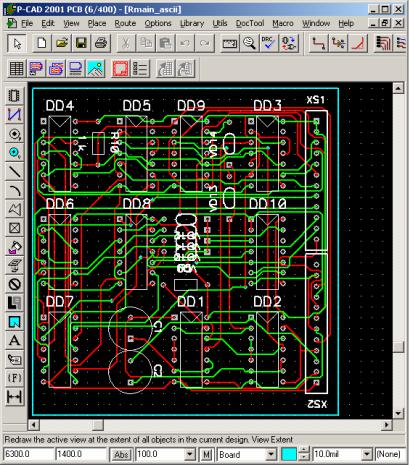The image size is (409, 465).
Task: Open the Route menu
Action: (125, 23)
